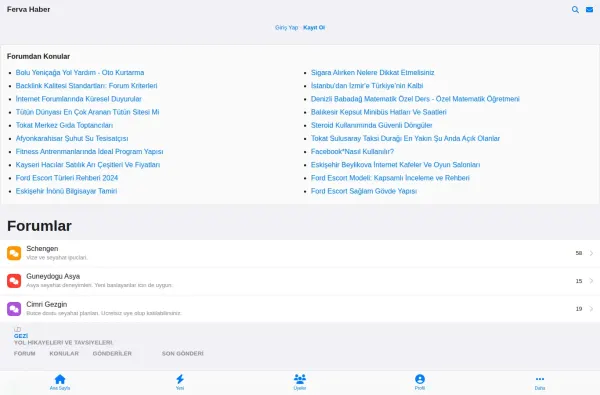This screenshot has width=600, height=395.
Task: Click the purple Cimri Gezgin forum icon
Action: [14, 309]
